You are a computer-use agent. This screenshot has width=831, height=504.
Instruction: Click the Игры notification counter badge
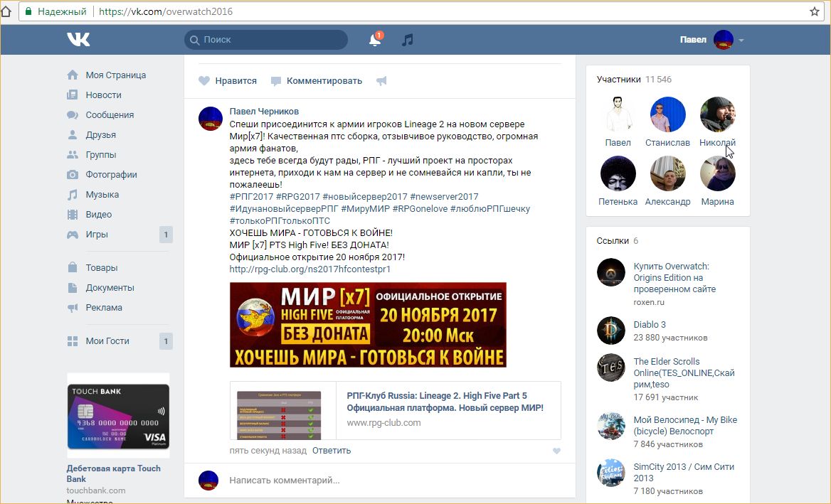tap(166, 235)
